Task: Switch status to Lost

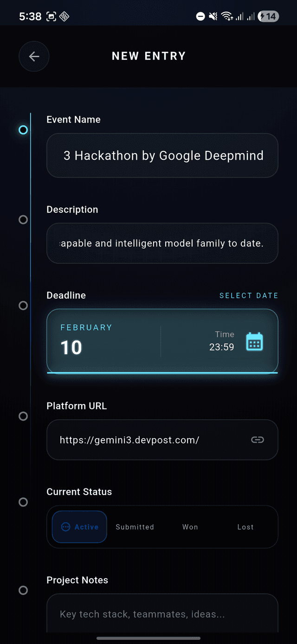Action: 245,527
